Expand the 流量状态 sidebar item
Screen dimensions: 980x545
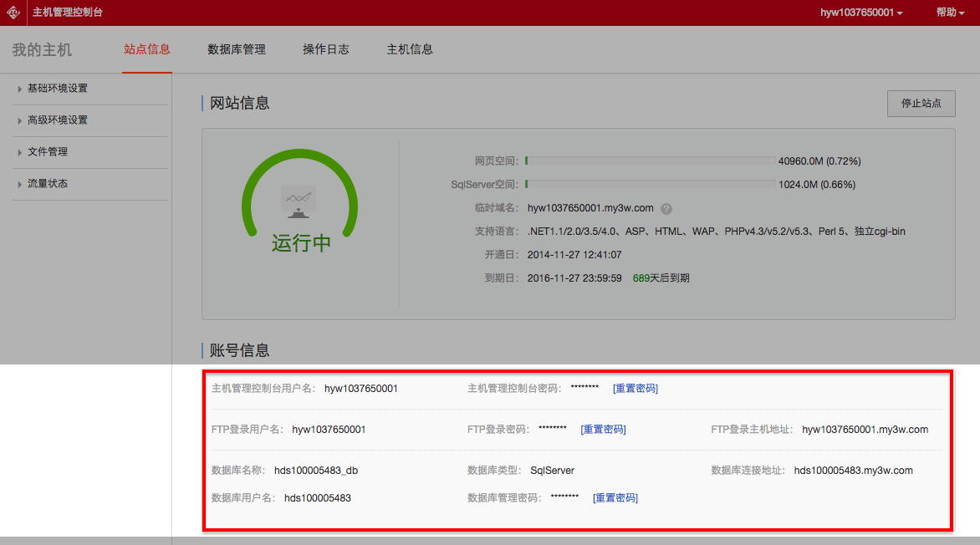(x=47, y=184)
